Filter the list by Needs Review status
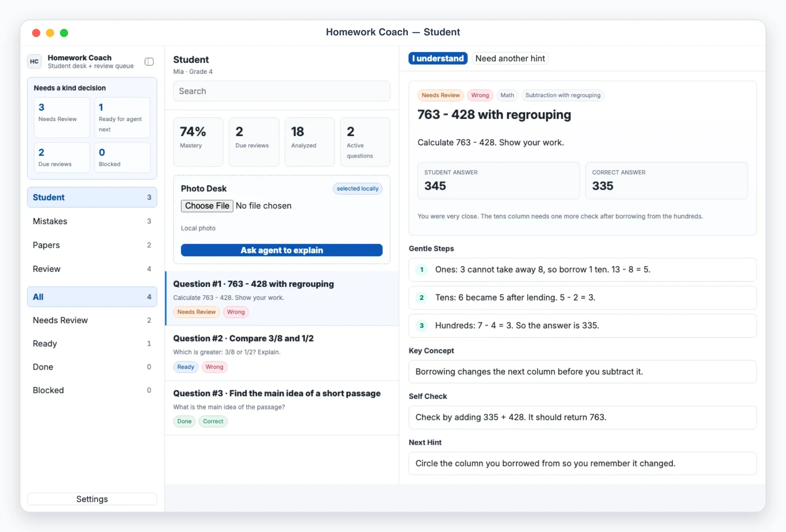The image size is (786, 532). 92,320
